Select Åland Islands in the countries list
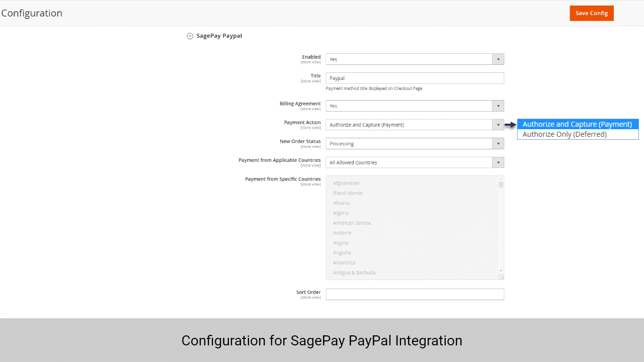This screenshot has height=362, width=644. [348, 193]
